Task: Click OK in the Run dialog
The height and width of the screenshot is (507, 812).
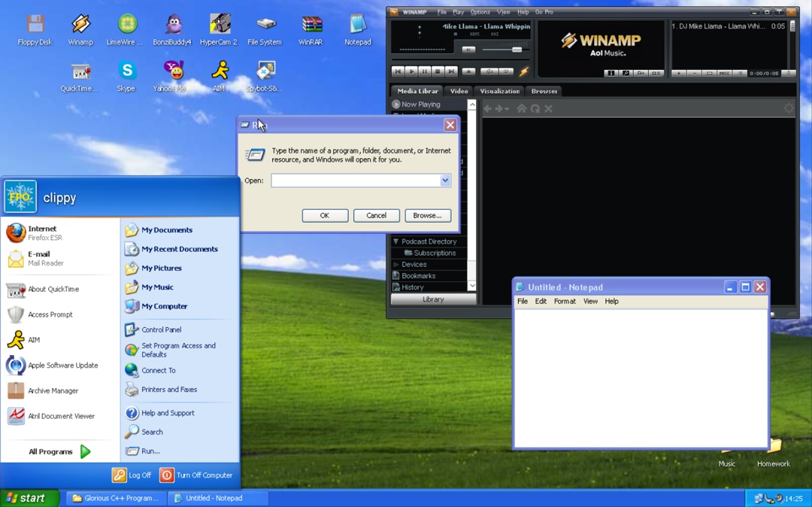Action: tap(325, 215)
